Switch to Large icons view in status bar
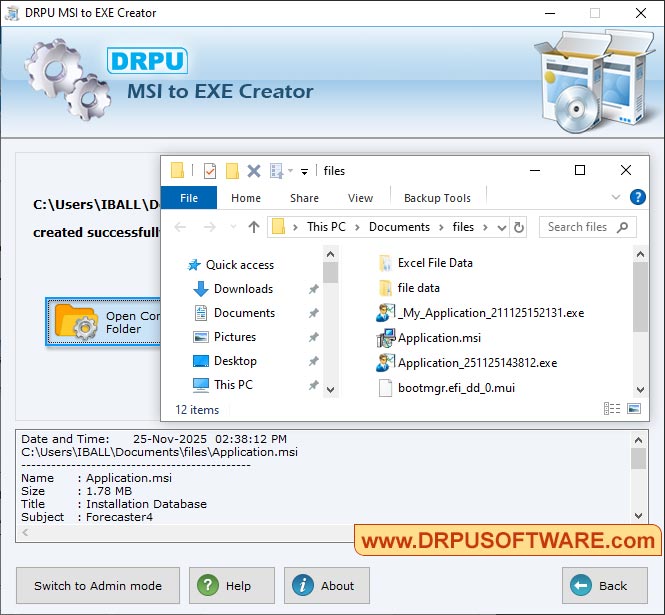Screen dimensions: 665x615 click(633, 409)
